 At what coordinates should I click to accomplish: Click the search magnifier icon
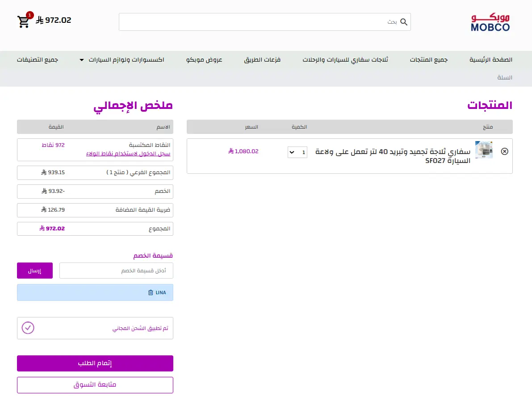coord(404,22)
